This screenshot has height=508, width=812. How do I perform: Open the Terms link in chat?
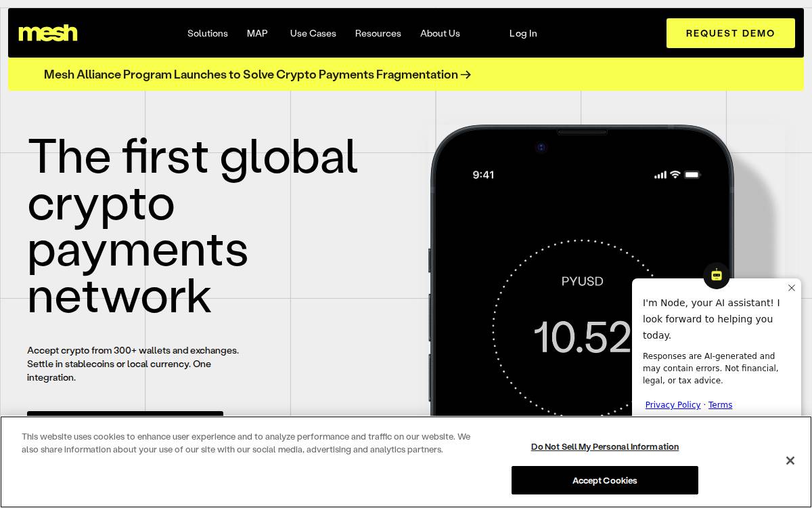720,405
